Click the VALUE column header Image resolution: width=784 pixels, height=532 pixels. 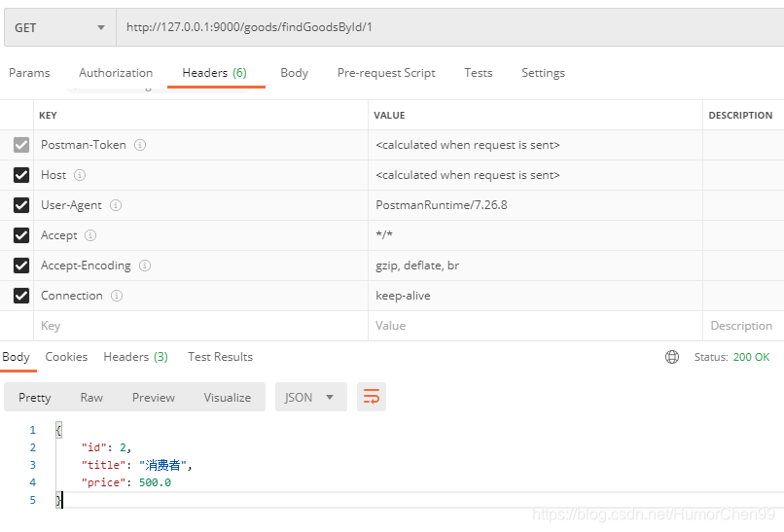point(389,116)
